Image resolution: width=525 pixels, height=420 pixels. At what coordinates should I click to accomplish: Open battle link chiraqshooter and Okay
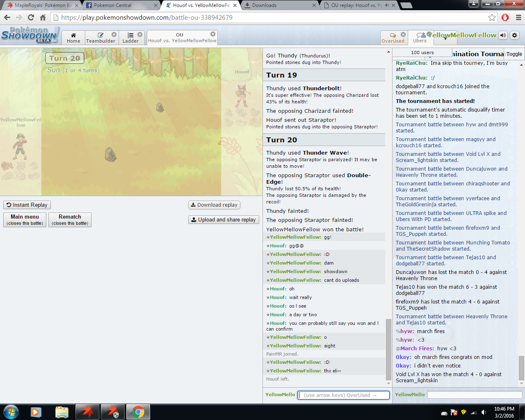(453, 187)
